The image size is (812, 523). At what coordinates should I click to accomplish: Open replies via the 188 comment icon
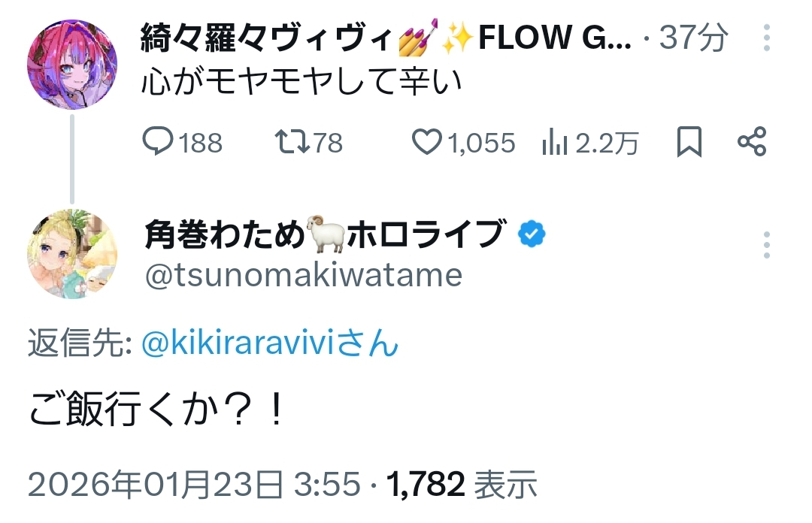coord(159,142)
